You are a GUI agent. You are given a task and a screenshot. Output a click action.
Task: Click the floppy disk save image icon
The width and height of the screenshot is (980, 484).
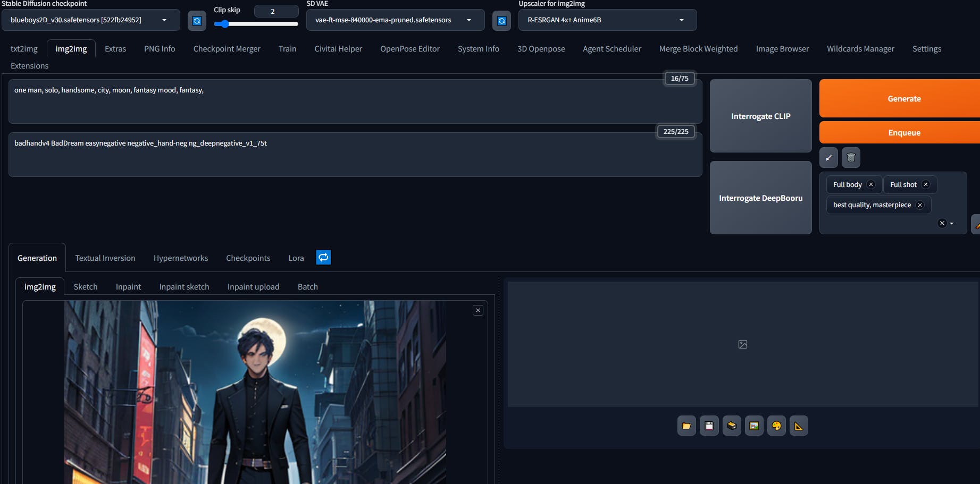pyautogui.click(x=709, y=426)
